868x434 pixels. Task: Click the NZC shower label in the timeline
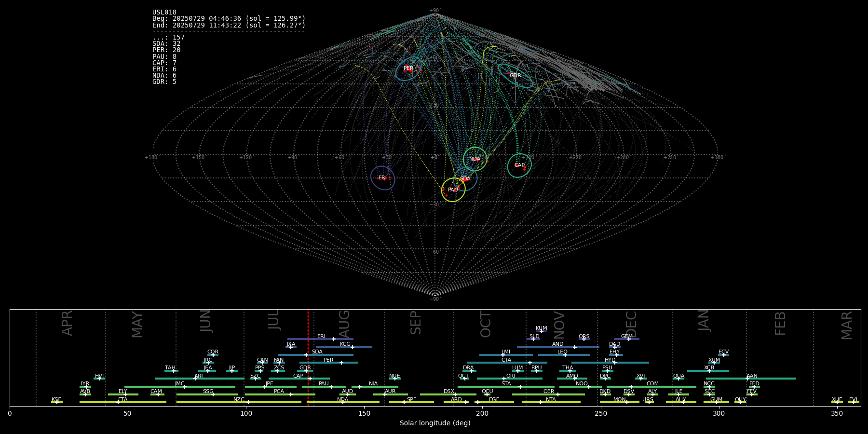click(x=239, y=400)
